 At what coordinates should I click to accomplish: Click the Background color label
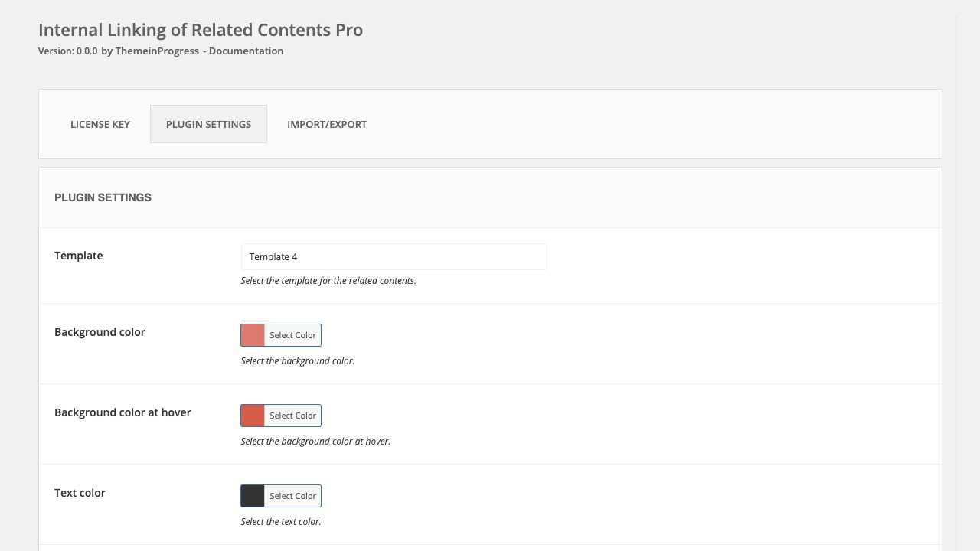100,332
